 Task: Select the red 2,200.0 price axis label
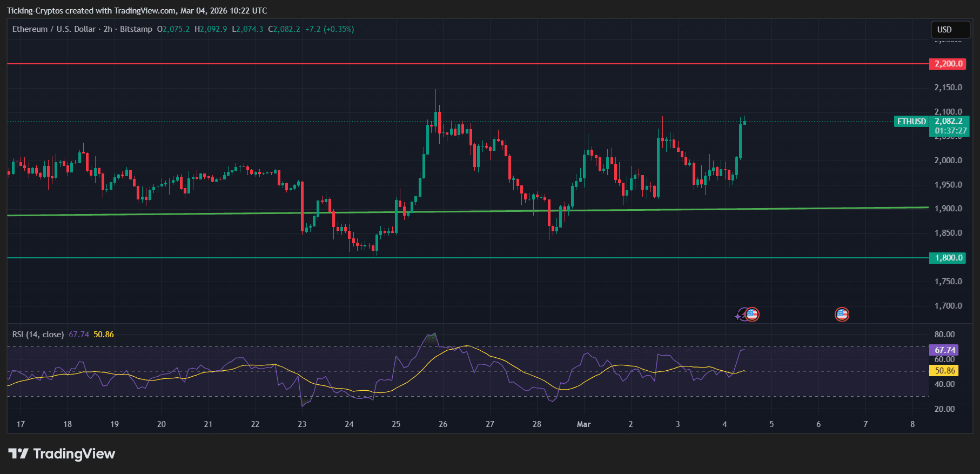[949, 64]
